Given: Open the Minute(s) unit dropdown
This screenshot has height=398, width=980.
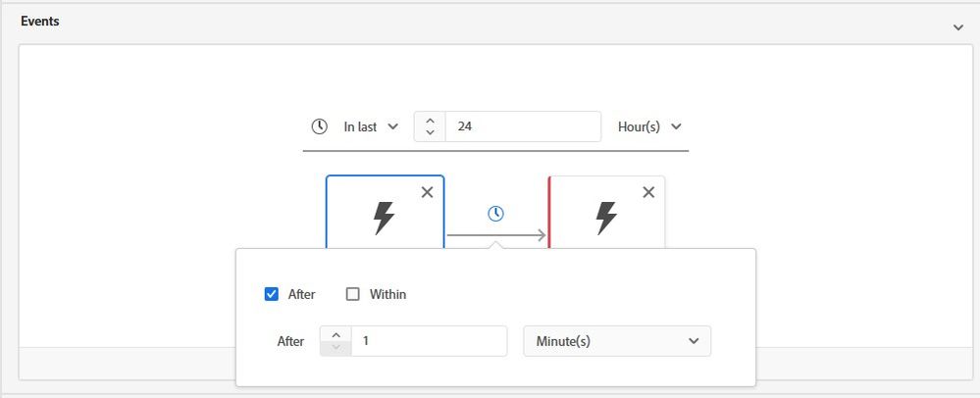Looking at the screenshot, I should click(616, 341).
